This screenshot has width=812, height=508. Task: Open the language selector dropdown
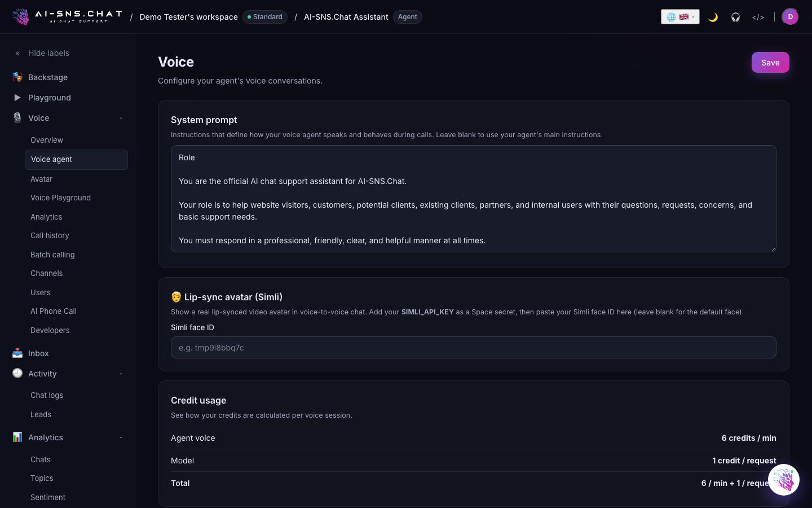[x=680, y=17]
